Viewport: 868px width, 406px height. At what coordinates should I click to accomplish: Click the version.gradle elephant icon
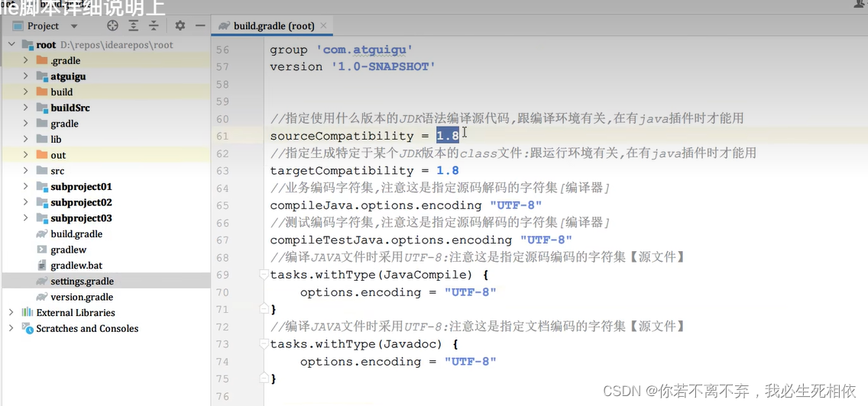(x=41, y=297)
